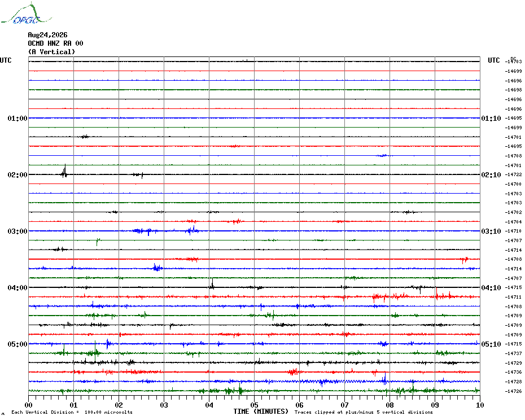Select DC offset value -14736
525x420 pixels.
pos(513,373)
